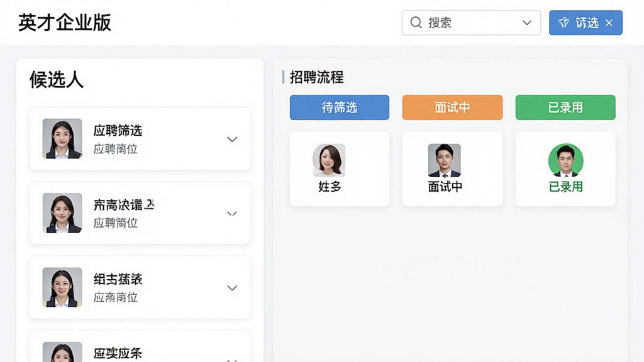This screenshot has width=644, height=362.
Task: Select the 待筛选 stage tab
Action: [x=339, y=107]
